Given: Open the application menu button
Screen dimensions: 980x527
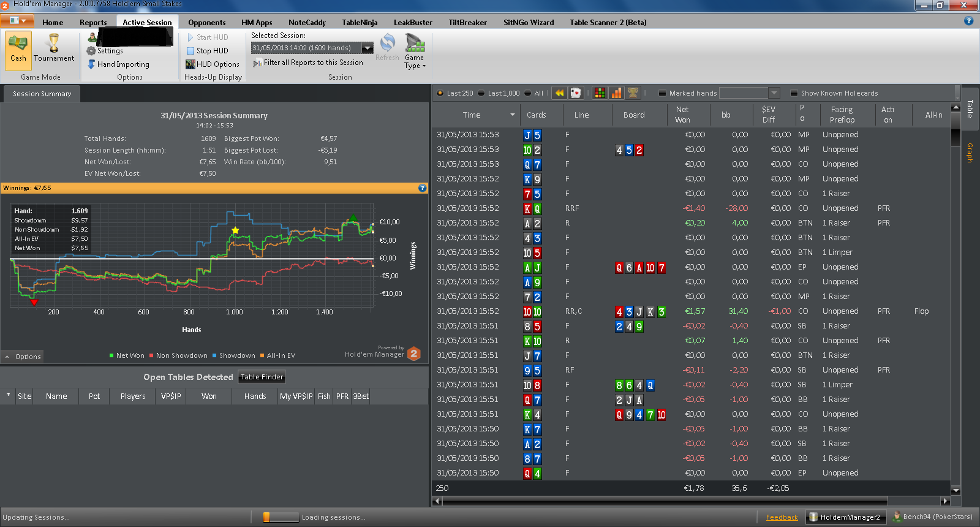Looking at the screenshot, I should pos(17,21).
